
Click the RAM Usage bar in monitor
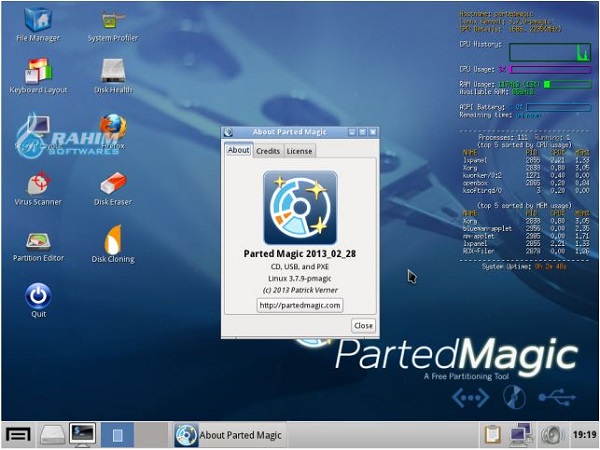[x=567, y=84]
